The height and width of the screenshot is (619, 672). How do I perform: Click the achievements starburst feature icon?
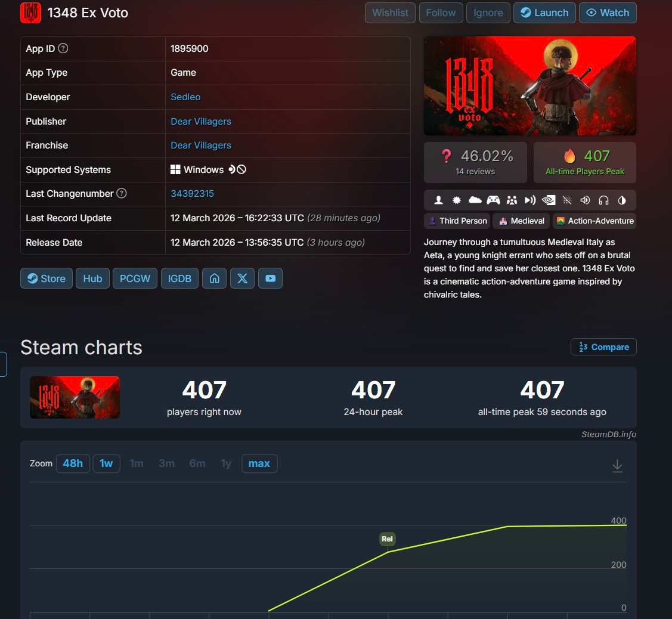click(x=457, y=200)
